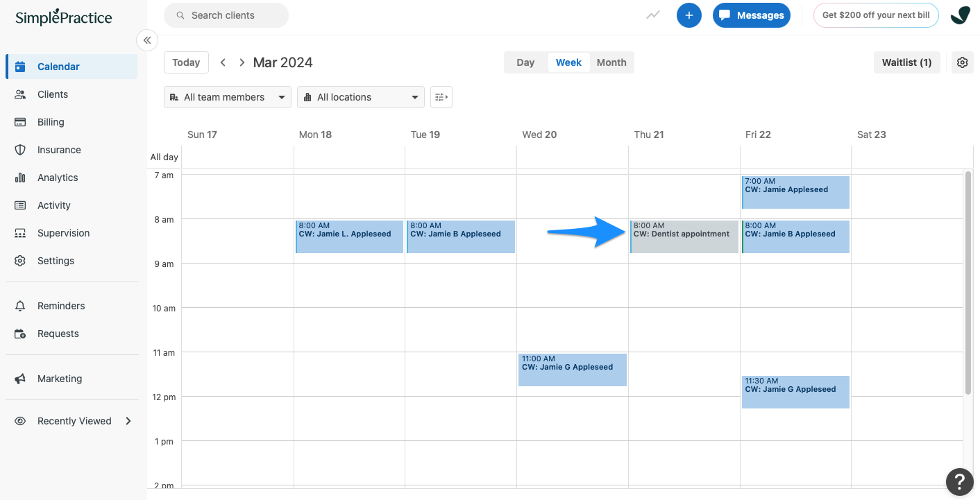Click the Get $200 off your next bill offer
The width and height of the screenshot is (980, 500).
coord(876,15)
